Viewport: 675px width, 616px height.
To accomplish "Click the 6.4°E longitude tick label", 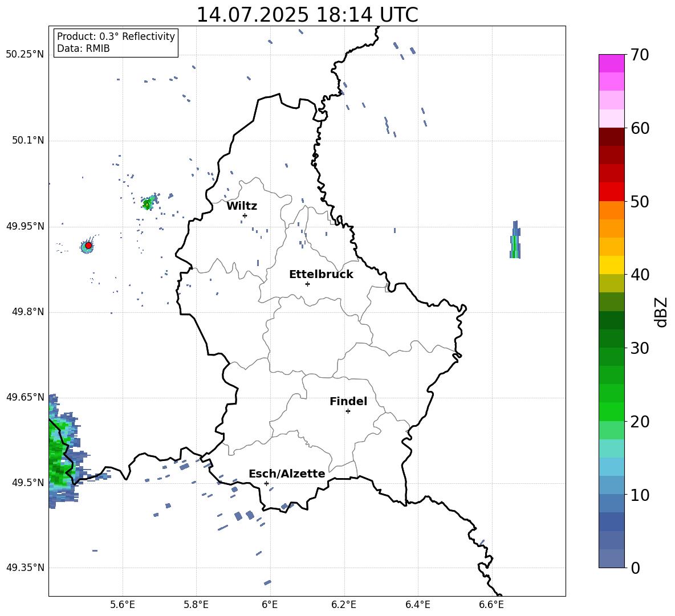I will [x=418, y=605].
